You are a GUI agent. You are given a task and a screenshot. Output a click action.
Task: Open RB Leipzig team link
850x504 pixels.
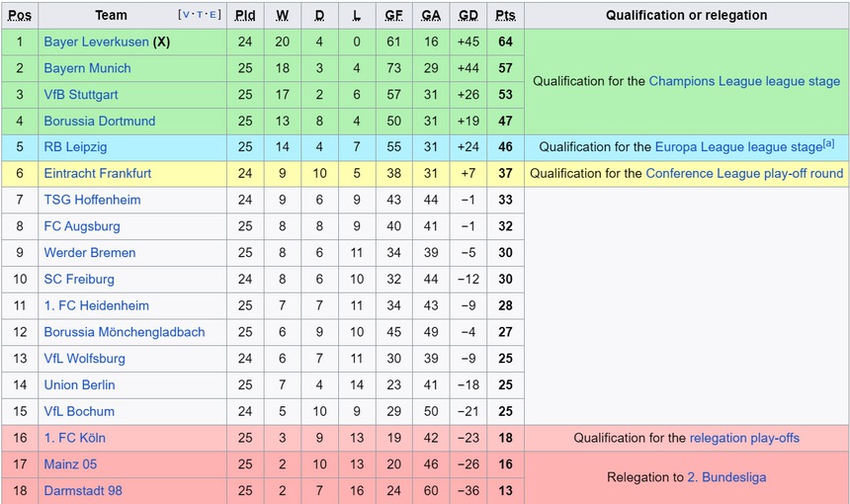click(x=75, y=147)
